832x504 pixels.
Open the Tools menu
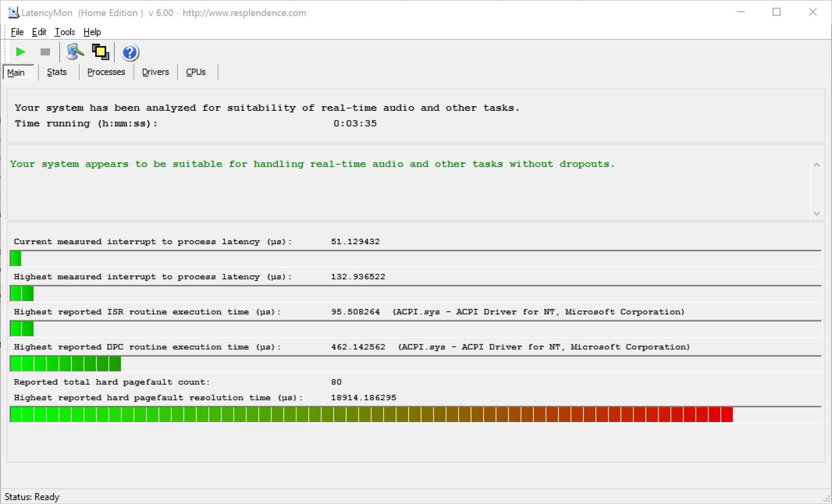[x=65, y=32]
